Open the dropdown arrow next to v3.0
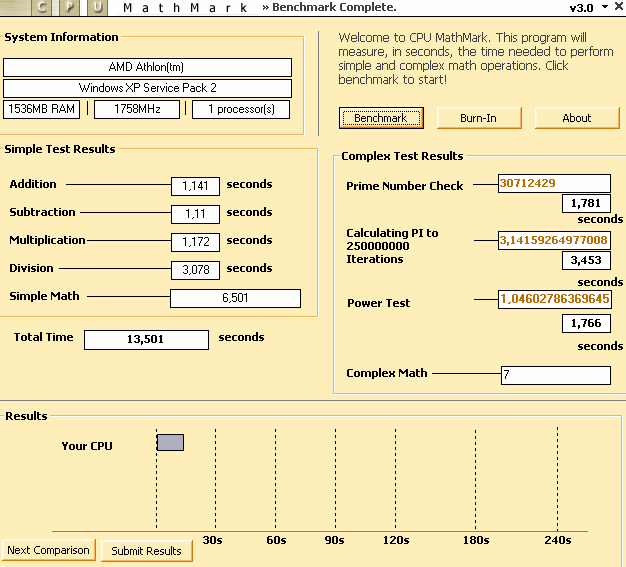Viewport: 626px width, 567px height. pyautogui.click(x=604, y=7)
